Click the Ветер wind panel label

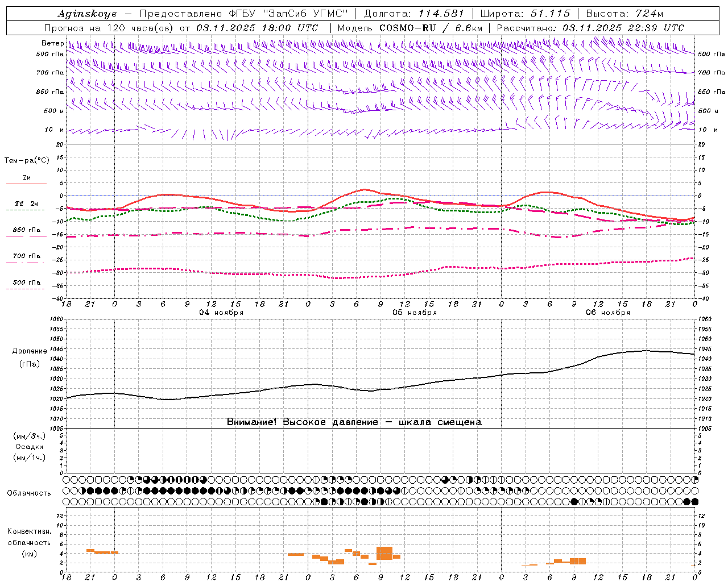click(52, 43)
